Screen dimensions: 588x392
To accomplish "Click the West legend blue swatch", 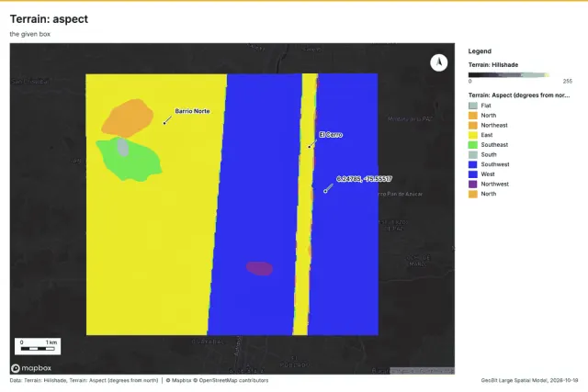I will point(473,174).
